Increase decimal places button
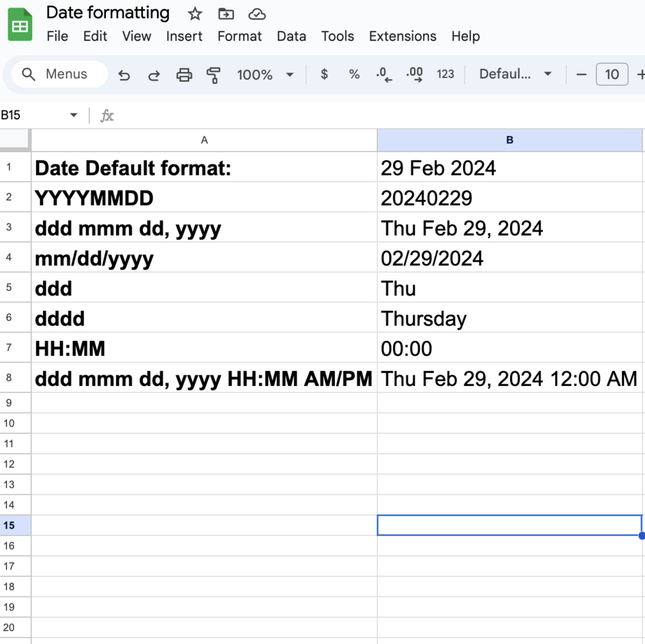The width and height of the screenshot is (645, 644). tap(415, 75)
